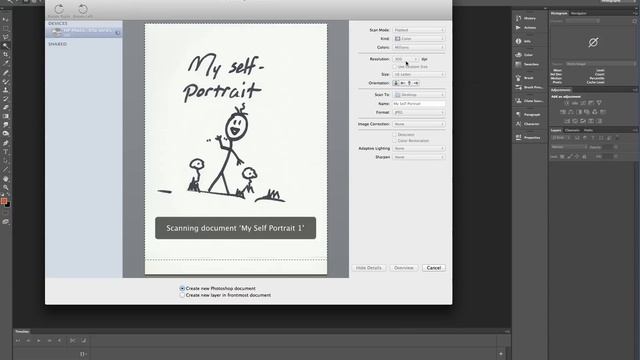Enable the Descreen checkbox
The height and width of the screenshot is (360, 640).
[x=395, y=134]
